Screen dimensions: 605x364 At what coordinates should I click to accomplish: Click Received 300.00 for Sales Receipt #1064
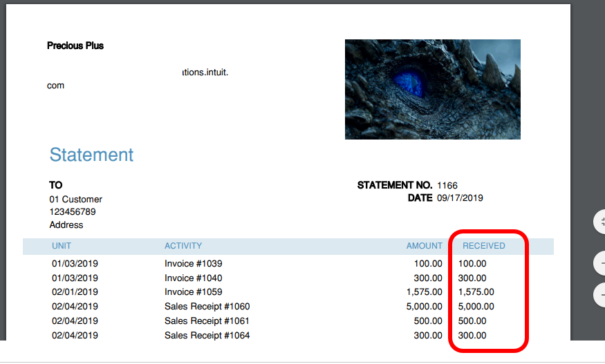[x=472, y=336]
